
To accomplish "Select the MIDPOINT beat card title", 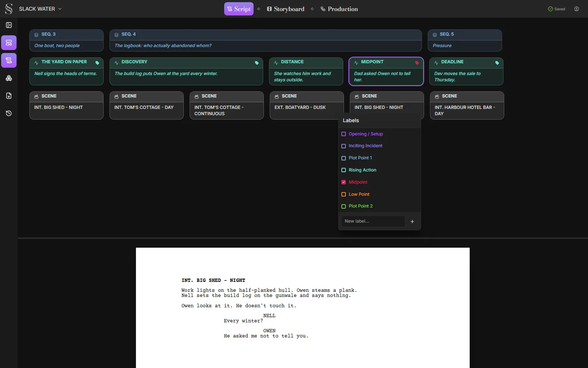I will tap(372, 62).
